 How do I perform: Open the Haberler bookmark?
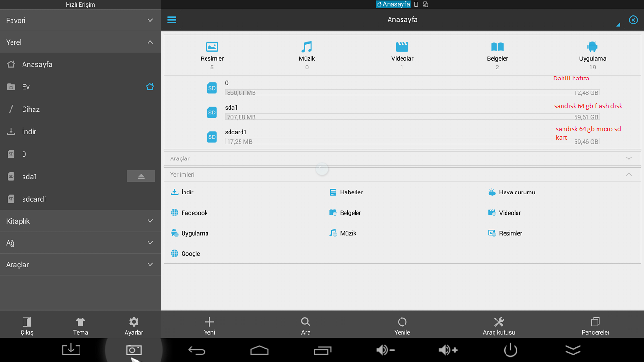click(346, 192)
